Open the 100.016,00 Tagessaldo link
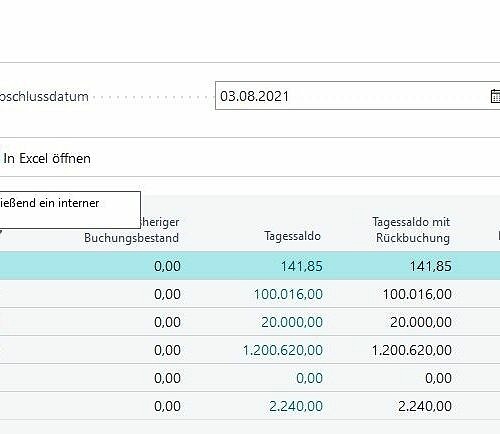This screenshot has height=434, width=500. [288, 294]
